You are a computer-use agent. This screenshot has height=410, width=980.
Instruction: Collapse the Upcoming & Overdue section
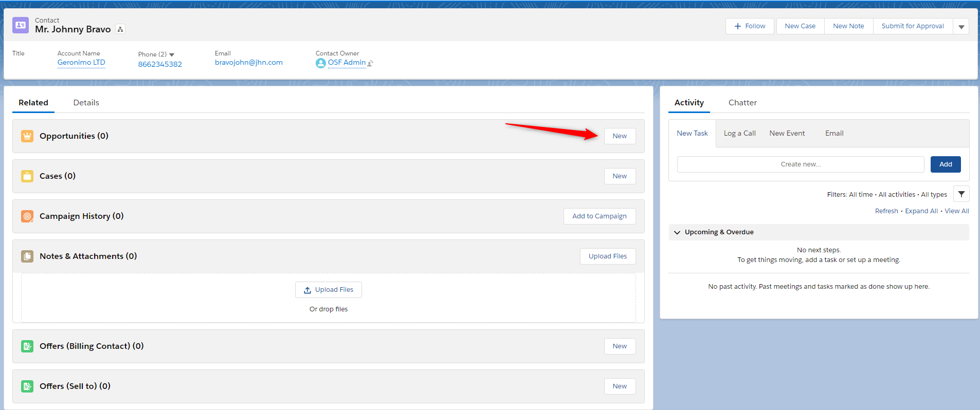(677, 232)
